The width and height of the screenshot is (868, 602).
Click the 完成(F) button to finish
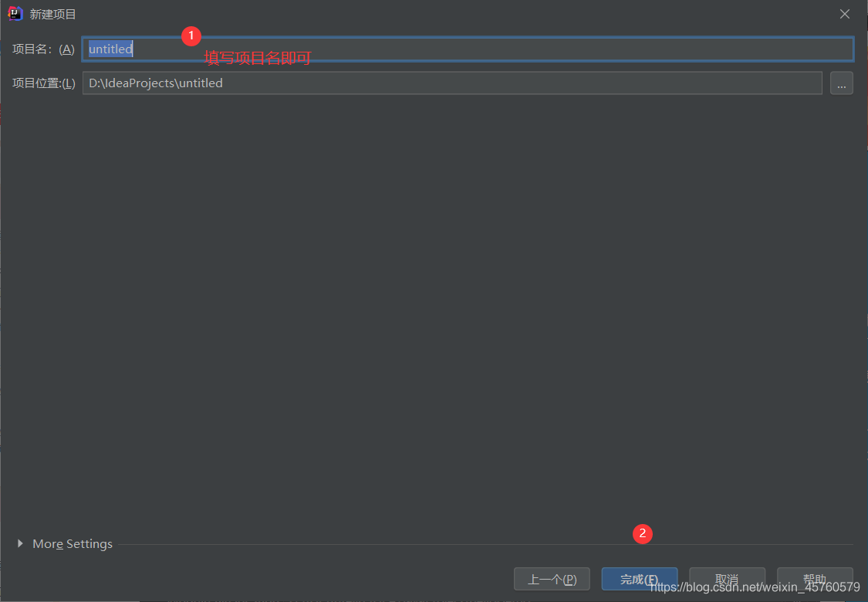pos(639,579)
